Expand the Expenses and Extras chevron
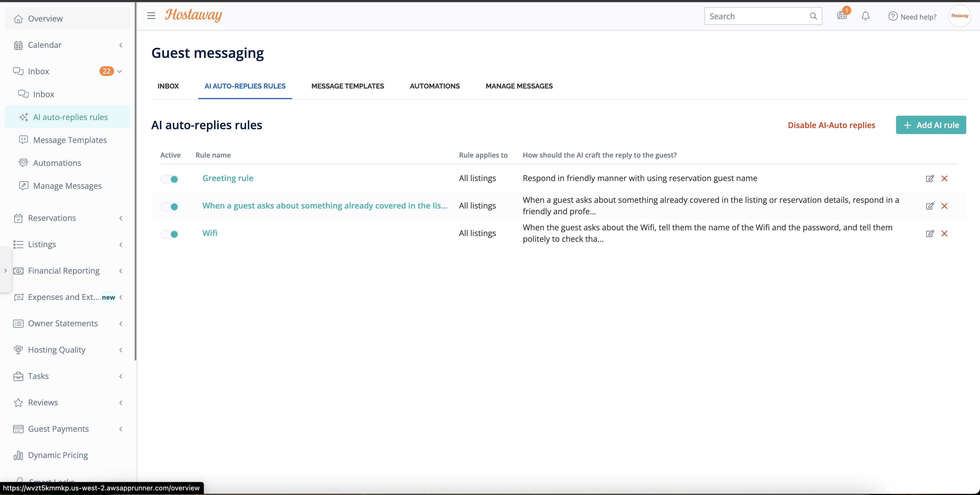 click(121, 297)
